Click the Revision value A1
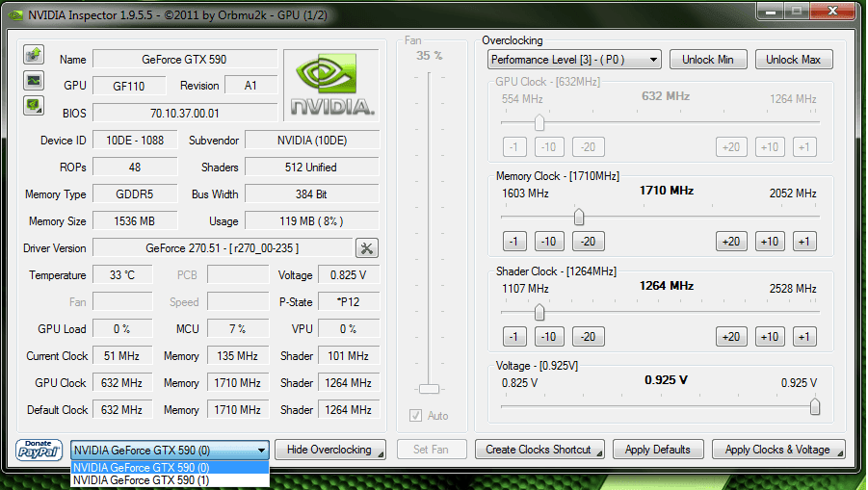868x490 pixels. [250, 86]
